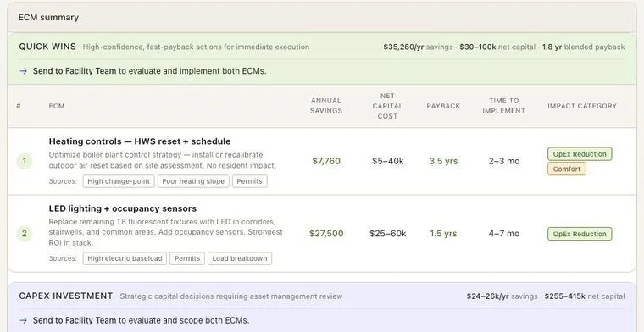Click the Comfort impact badge
Image resolution: width=644 pixels, height=332 pixels.
[x=567, y=169]
